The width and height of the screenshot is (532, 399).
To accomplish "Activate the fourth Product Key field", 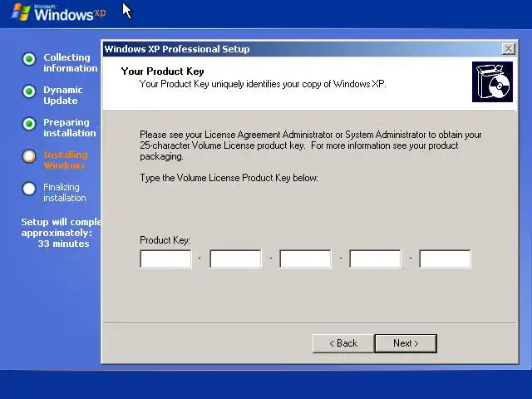I will click(375, 259).
